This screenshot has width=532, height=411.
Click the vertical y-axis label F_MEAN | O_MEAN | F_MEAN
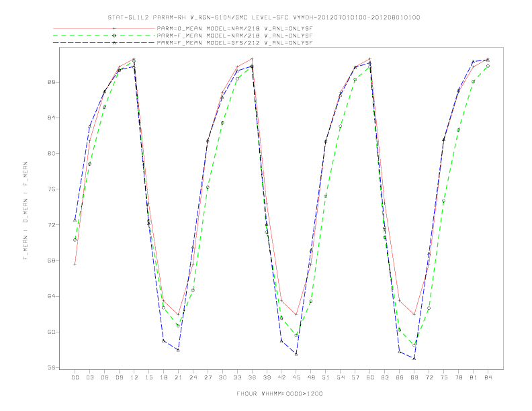(26, 211)
